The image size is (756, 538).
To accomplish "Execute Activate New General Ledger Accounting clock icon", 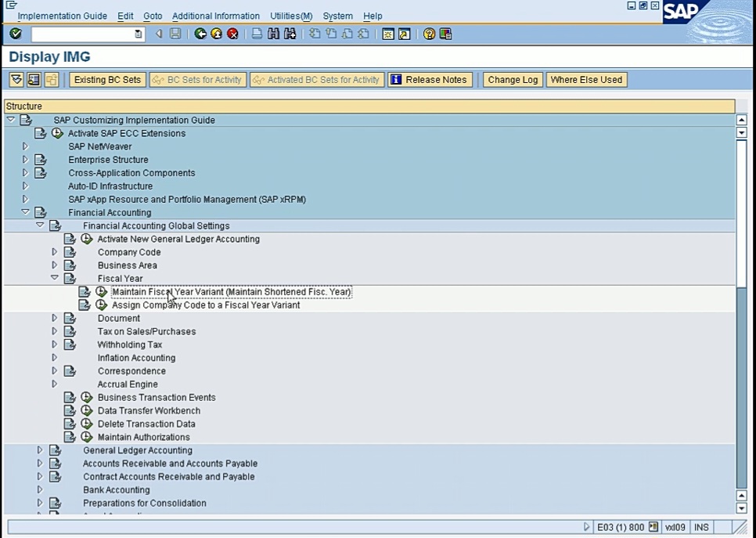I will (x=86, y=239).
